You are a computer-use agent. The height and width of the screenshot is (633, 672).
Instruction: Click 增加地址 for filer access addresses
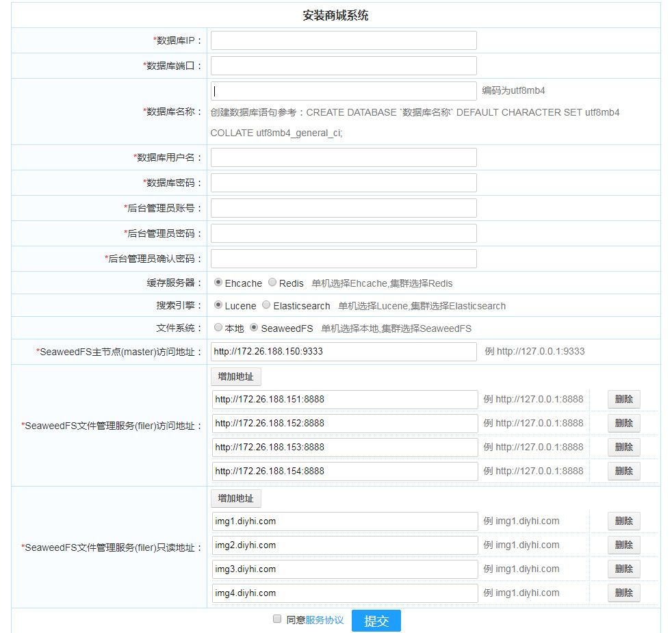235,376
